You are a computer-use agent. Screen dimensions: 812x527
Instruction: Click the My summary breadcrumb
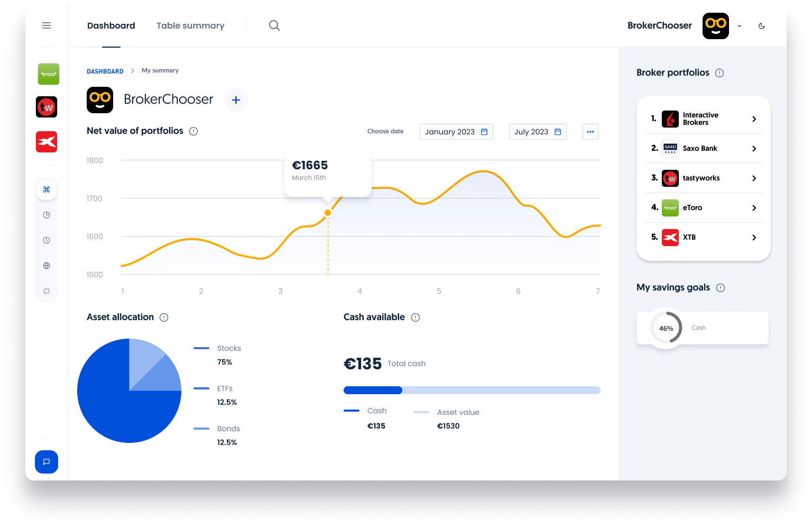[x=160, y=70]
